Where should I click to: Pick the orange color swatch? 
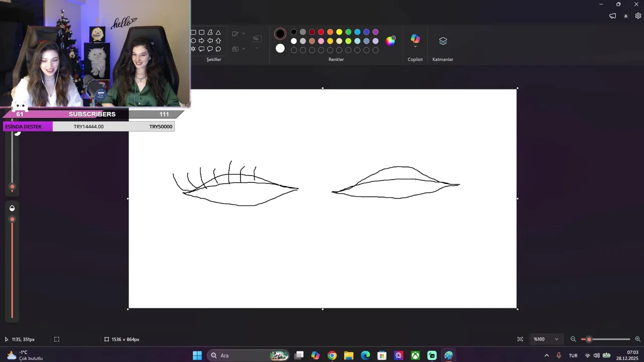click(x=330, y=32)
